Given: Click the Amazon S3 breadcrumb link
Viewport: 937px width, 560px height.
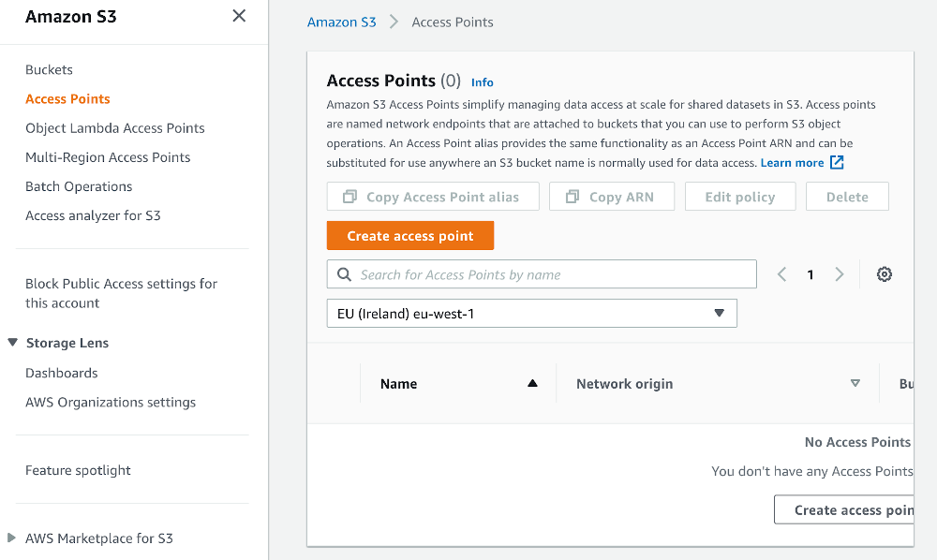Looking at the screenshot, I should point(341,22).
